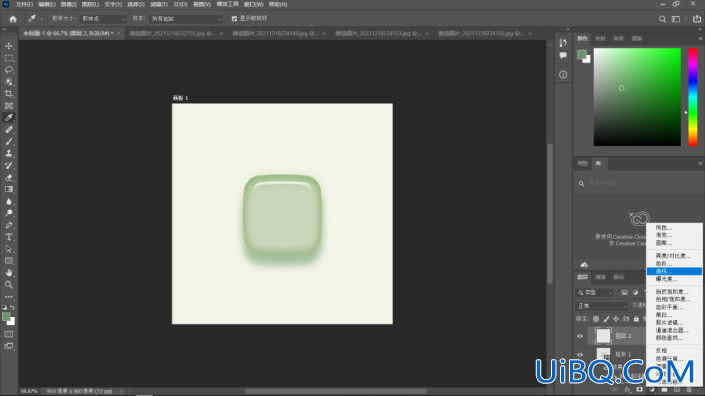Viewport: 705px width, 396px height.
Task: Toggle lock all padlock icon
Action: point(636,319)
